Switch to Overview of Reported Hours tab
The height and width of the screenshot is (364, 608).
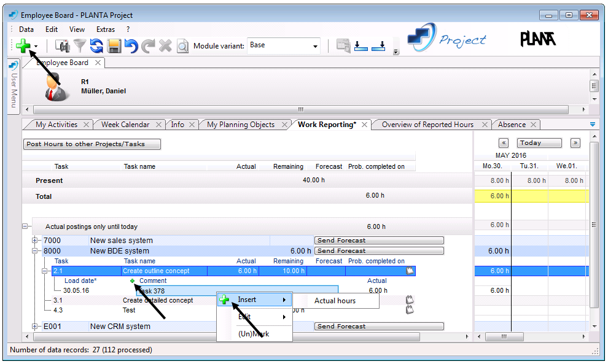click(x=427, y=125)
